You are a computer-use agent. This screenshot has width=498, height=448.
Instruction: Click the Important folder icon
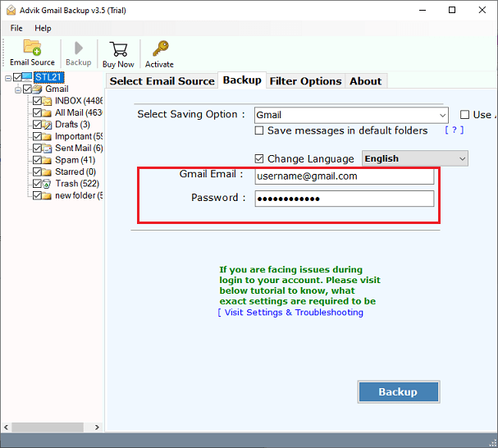pyautogui.click(x=47, y=137)
